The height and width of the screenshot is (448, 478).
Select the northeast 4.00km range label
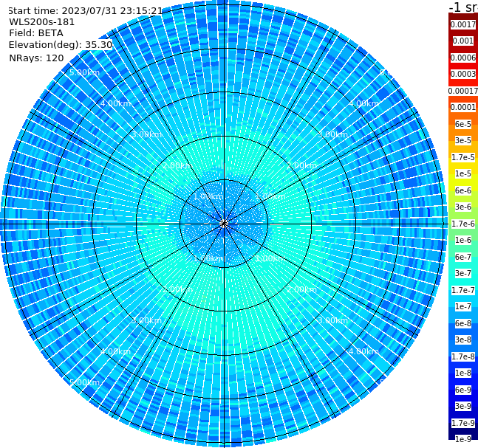(363, 103)
